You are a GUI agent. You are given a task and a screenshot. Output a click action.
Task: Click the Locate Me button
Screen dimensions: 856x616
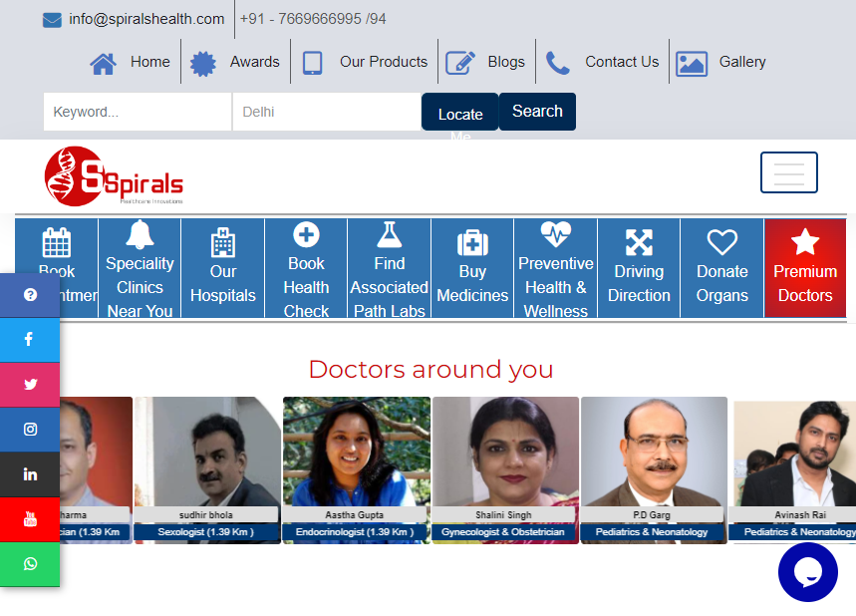(x=459, y=113)
